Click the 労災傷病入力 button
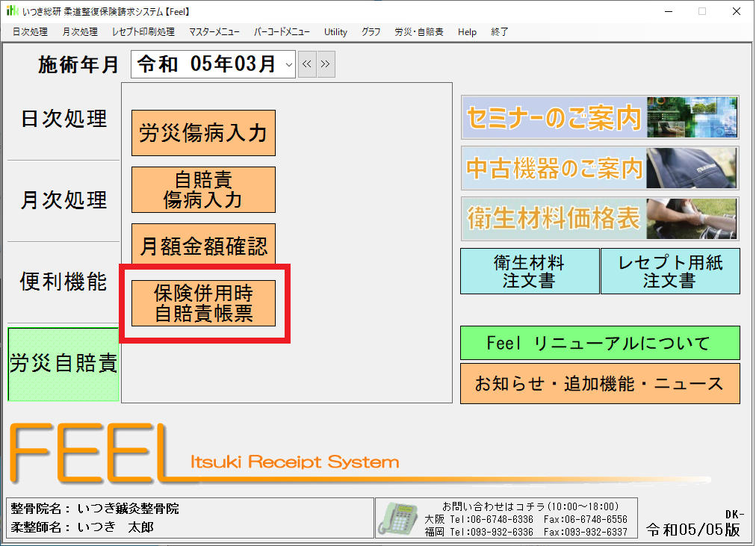The width and height of the screenshot is (756, 546). pyautogui.click(x=203, y=133)
